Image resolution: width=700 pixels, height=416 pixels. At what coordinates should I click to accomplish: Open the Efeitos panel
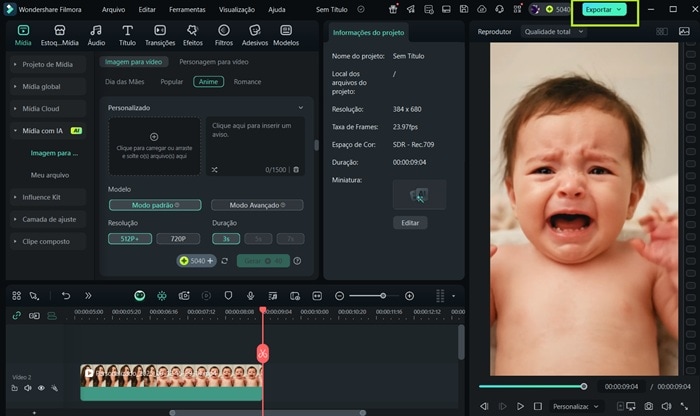click(x=192, y=35)
